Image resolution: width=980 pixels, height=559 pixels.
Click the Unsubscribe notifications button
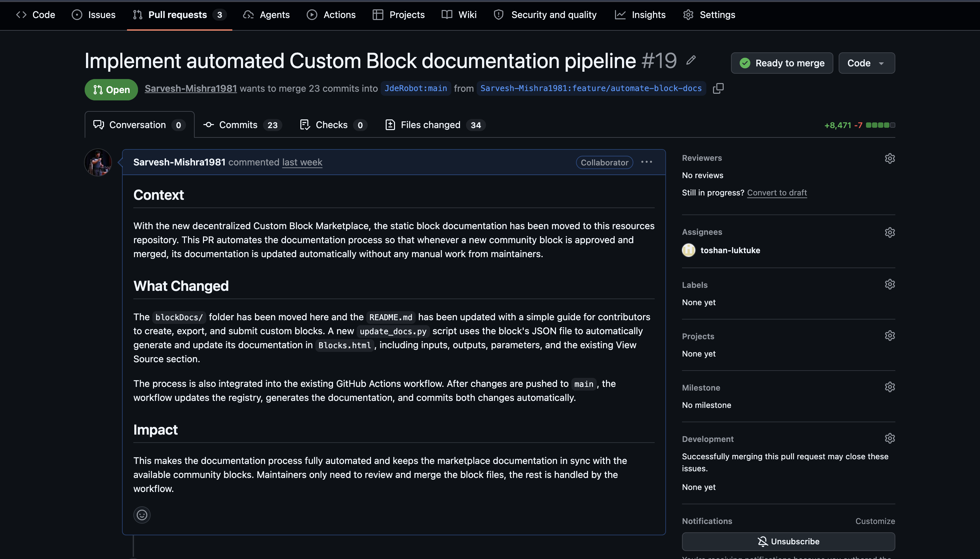pyautogui.click(x=788, y=541)
